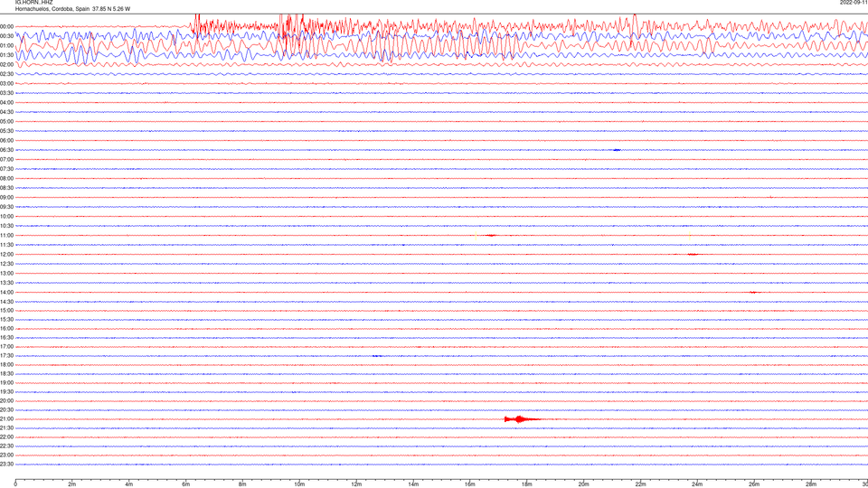Choose the 15:00 time row label
This screenshot has height=488, width=868.
coord(6,310)
